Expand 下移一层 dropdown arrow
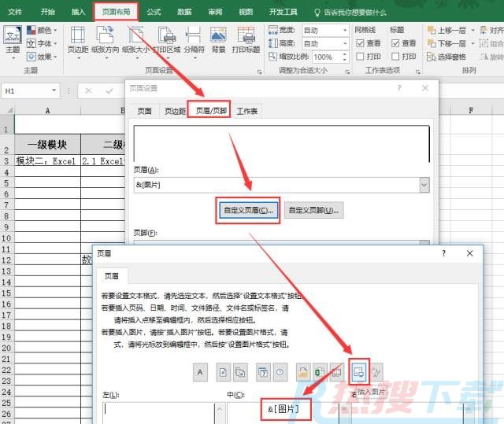The height and width of the screenshot is (424, 504). 472,43
